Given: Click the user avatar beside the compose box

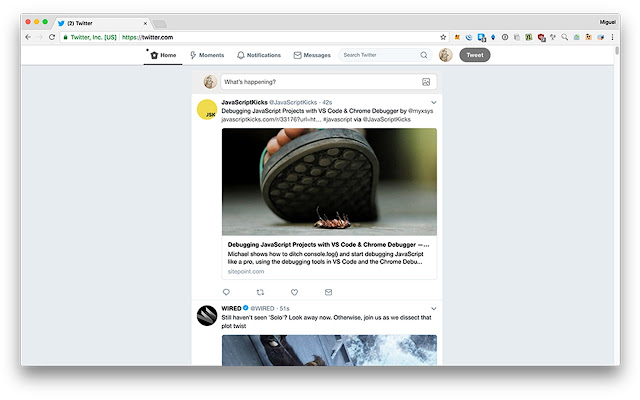Looking at the screenshot, I should pos(210,82).
